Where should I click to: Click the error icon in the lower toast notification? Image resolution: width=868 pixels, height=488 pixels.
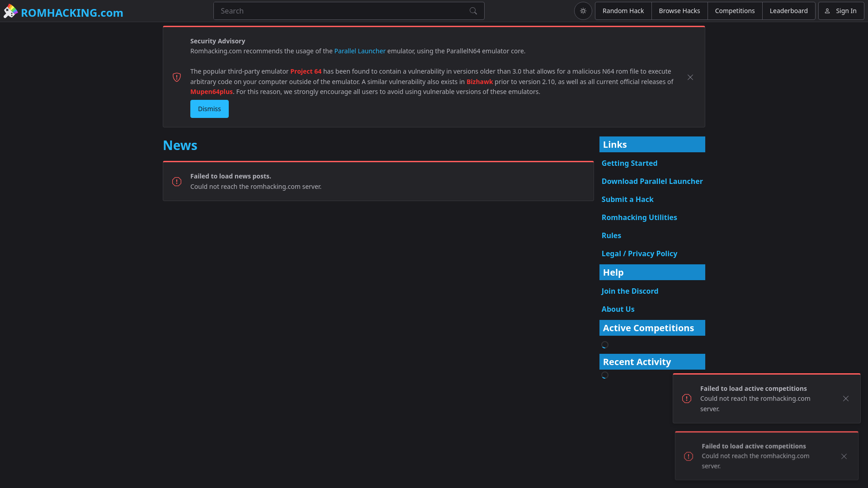(x=689, y=456)
